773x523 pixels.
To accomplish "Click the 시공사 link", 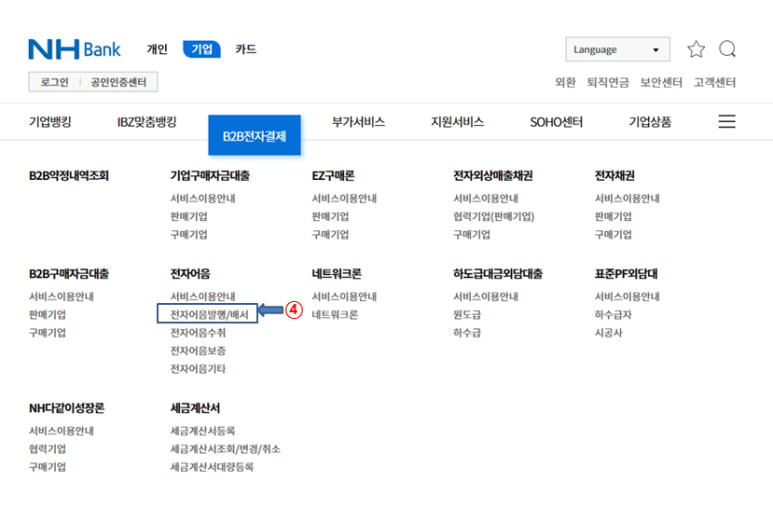I will (x=608, y=333).
